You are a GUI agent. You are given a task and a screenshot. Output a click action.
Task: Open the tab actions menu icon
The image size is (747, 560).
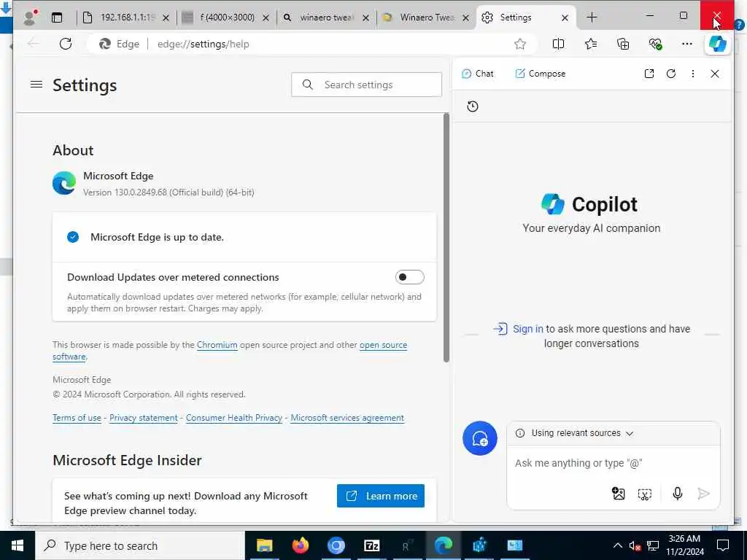(x=57, y=17)
